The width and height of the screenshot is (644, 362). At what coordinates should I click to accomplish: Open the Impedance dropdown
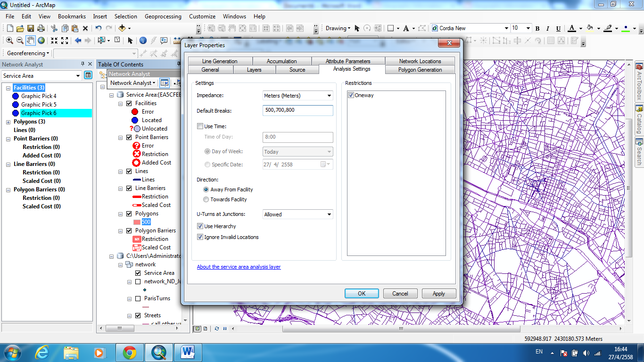tap(329, 96)
